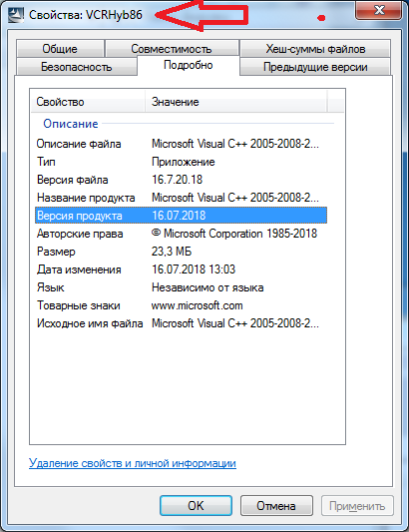The height and width of the screenshot is (532, 409).
Task: Select the Название продукта row
Action: [182, 198]
